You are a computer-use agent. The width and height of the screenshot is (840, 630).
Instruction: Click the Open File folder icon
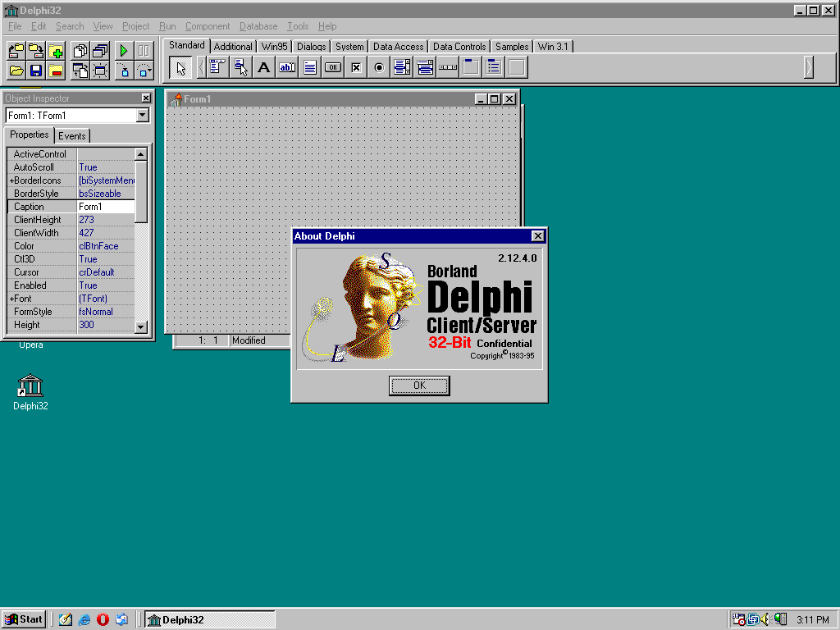[x=16, y=71]
